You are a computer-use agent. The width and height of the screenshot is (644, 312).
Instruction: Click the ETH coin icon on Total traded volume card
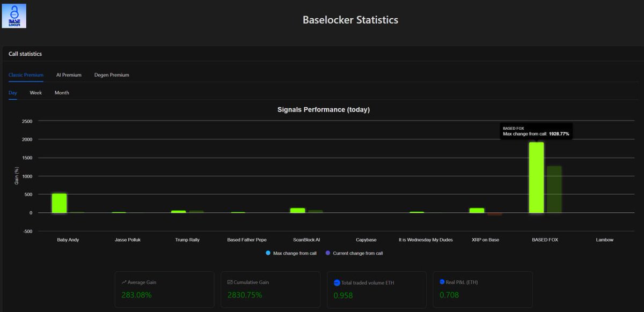tap(336, 282)
